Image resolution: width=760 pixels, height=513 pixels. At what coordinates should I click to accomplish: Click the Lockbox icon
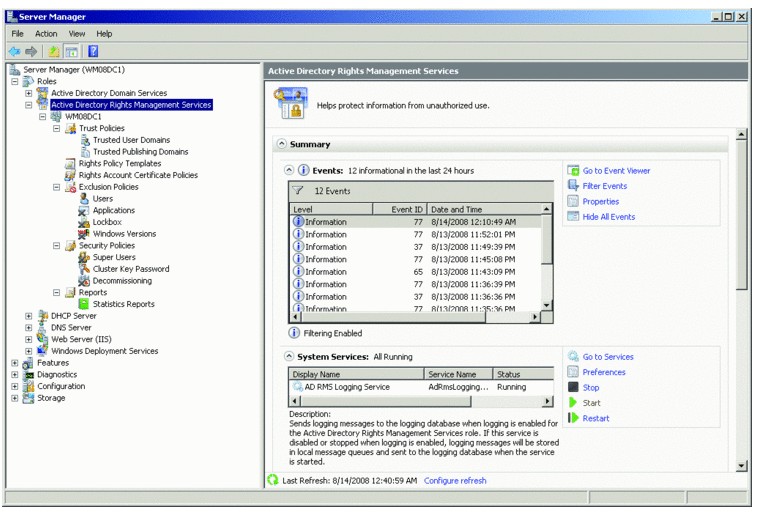(84, 222)
